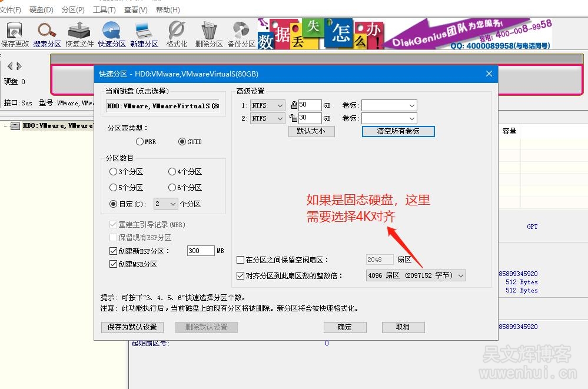Click the 删除分区 delete partition icon
Screen dimensions: 588x389
[208, 34]
